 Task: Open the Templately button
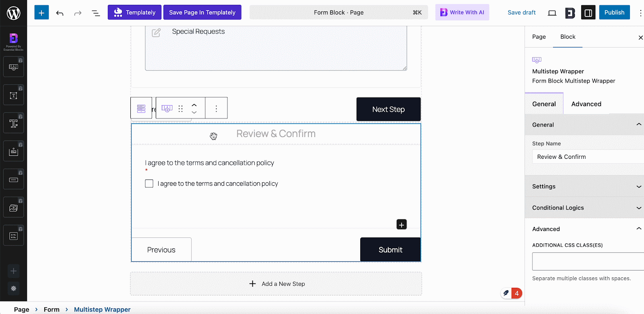coord(134,12)
